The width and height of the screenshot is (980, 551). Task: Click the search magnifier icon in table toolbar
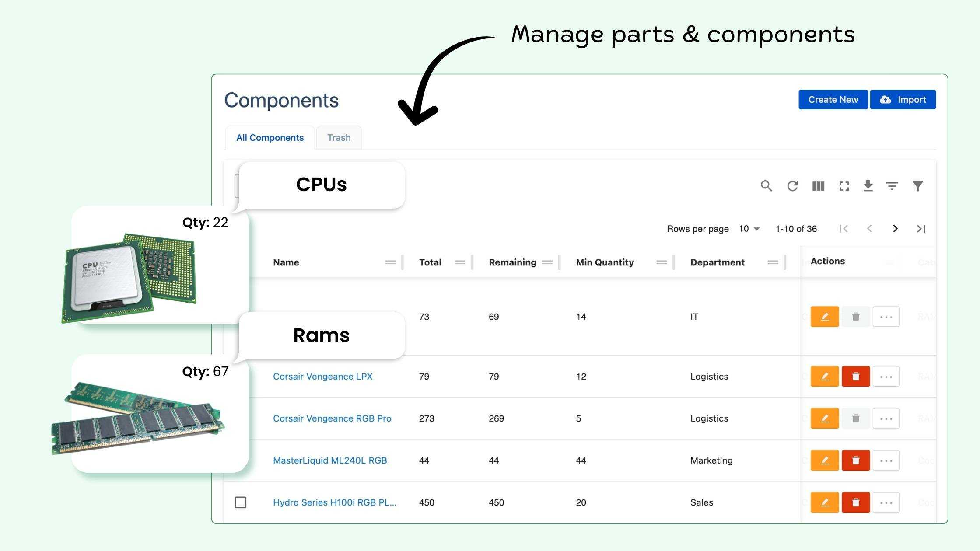(766, 186)
